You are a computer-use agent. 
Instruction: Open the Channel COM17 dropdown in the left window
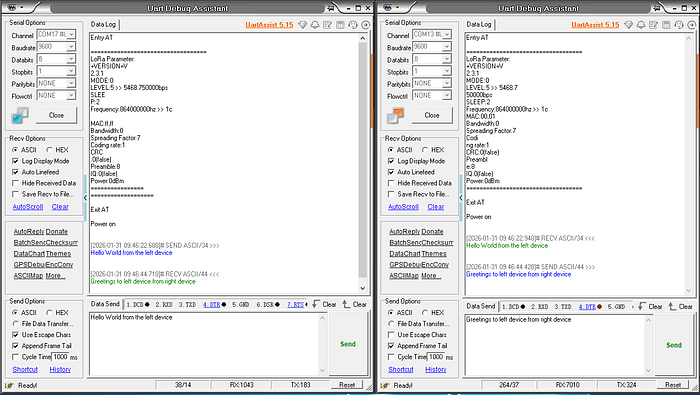point(71,34)
